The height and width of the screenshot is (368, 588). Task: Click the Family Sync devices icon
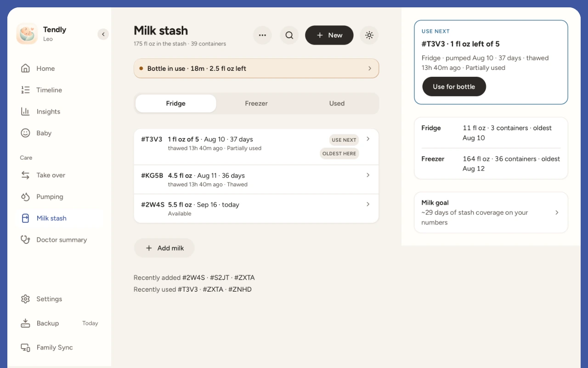pyautogui.click(x=26, y=348)
